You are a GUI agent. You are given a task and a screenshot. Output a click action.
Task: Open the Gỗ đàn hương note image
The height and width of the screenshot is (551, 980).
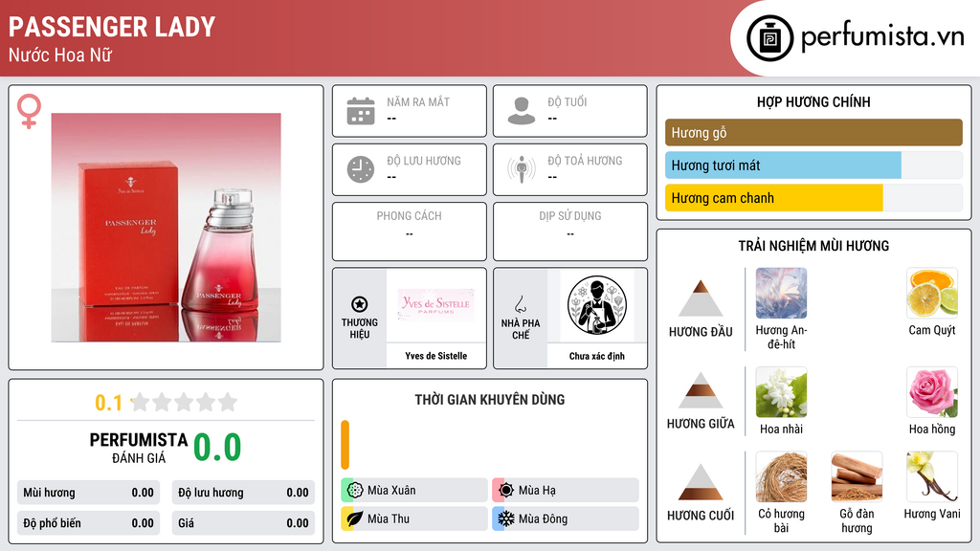pos(857,476)
